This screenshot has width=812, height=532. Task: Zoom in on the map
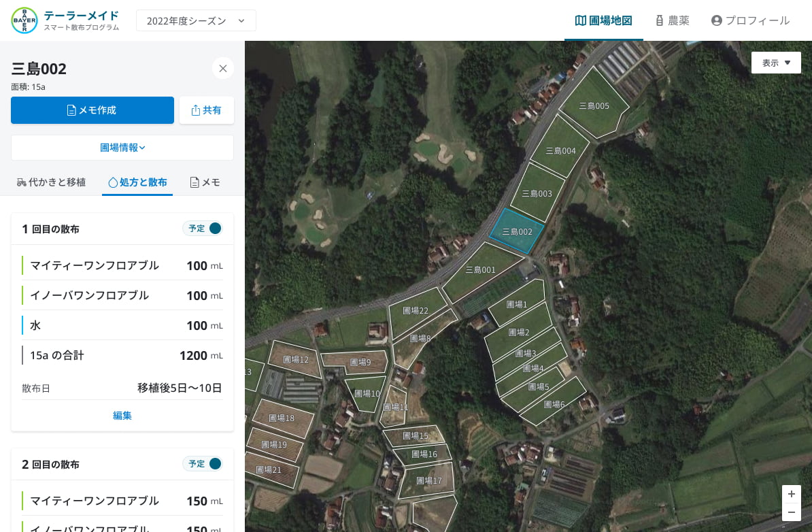click(x=791, y=494)
